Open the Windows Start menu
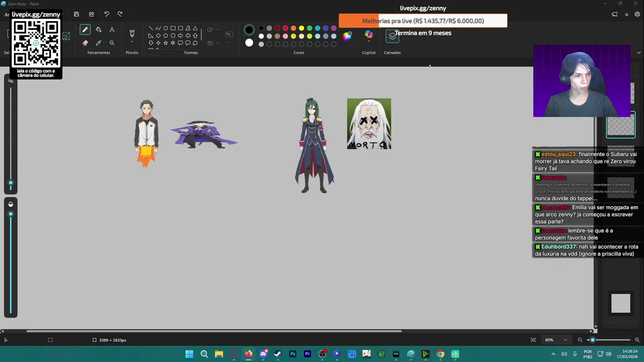Image resolution: width=644 pixels, height=362 pixels. 189,354
